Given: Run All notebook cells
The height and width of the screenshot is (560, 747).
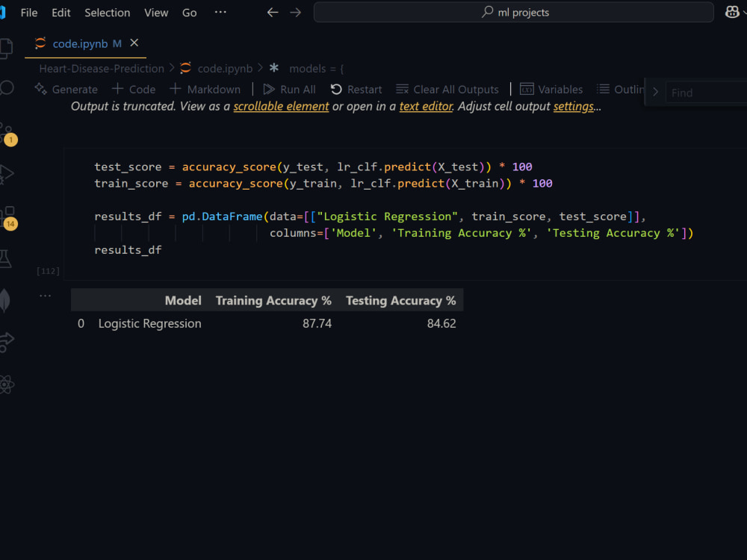Looking at the screenshot, I should pos(290,89).
